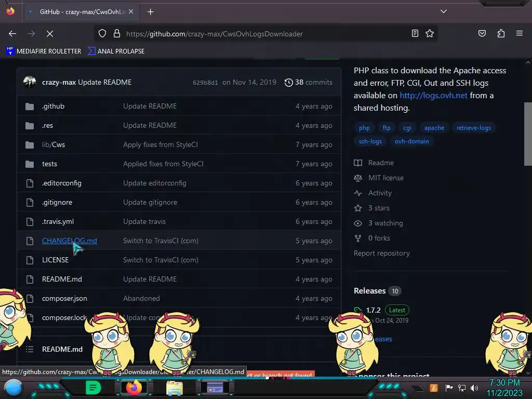The height and width of the screenshot is (399, 532).
Task: View the 0 forks link
Action: (x=372, y=238)
